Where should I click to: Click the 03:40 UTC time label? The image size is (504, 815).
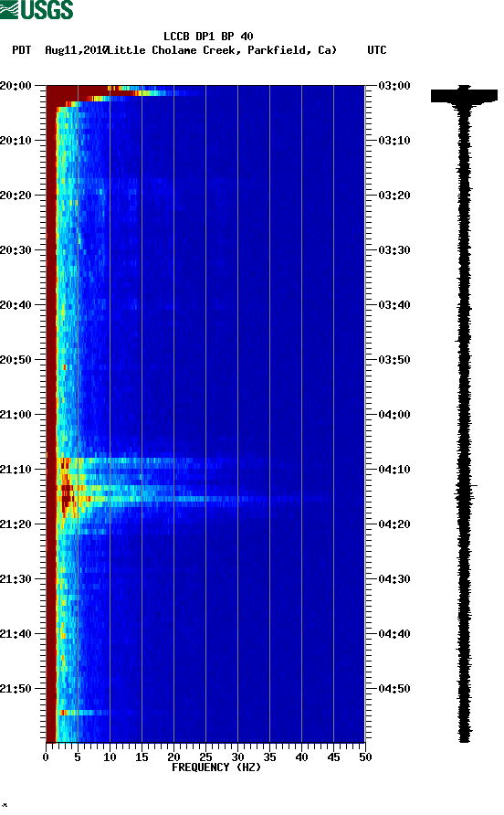coord(394,305)
